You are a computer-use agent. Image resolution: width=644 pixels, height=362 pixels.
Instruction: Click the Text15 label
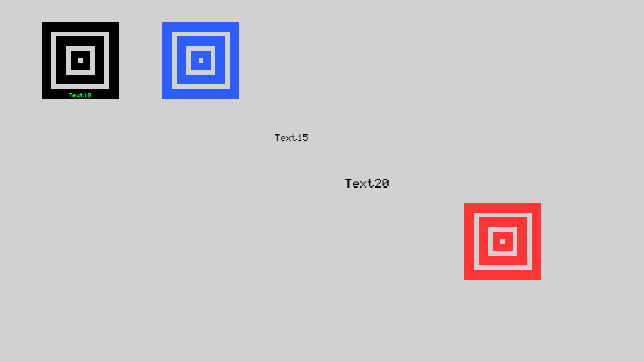tap(291, 138)
